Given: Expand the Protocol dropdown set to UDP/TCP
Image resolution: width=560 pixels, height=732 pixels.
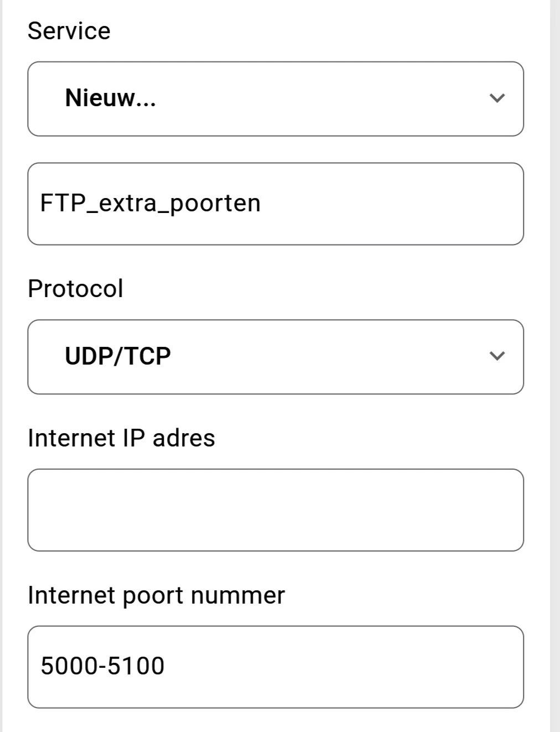Looking at the screenshot, I should click(275, 356).
